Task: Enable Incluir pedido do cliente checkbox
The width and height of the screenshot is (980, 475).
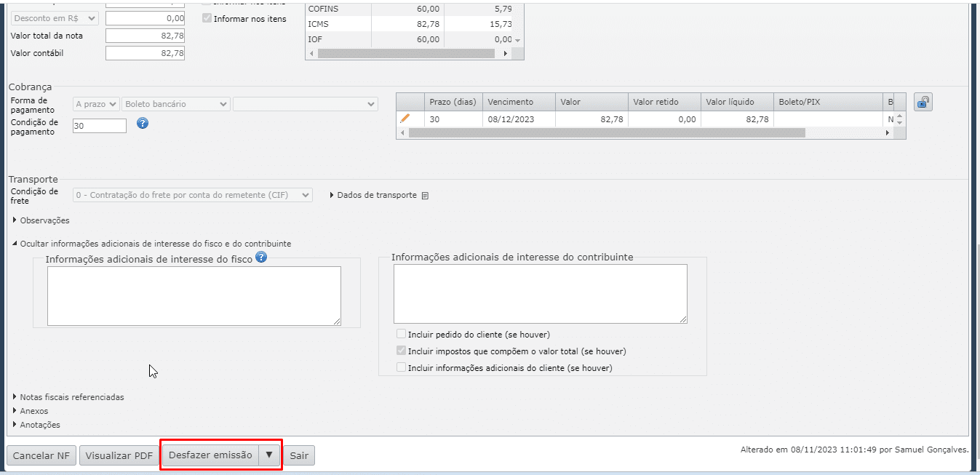Action: 401,335
